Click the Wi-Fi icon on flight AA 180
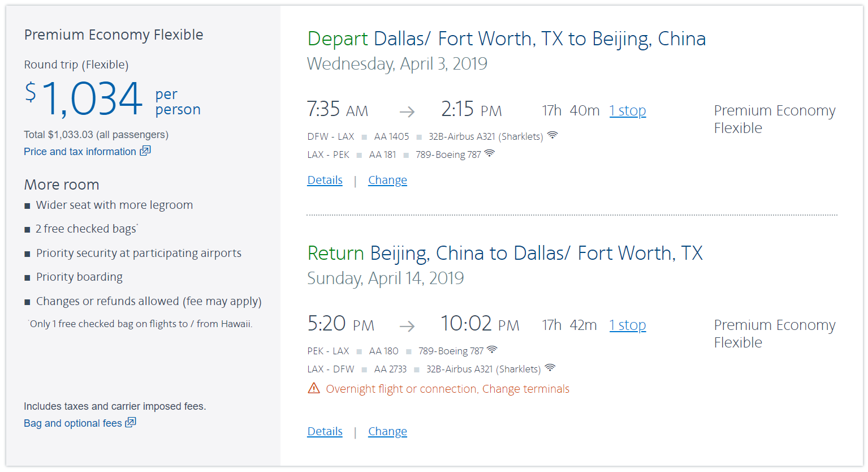The height and width of the screenshot is (472, 868). coord(492,350)
